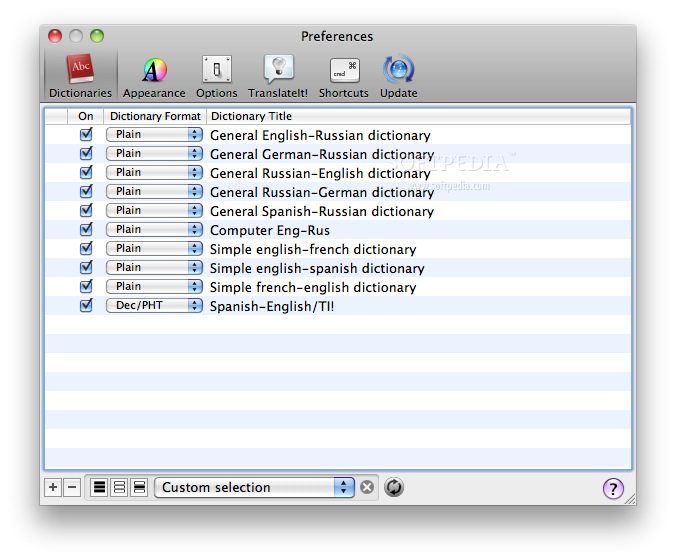Sort by Dictionary Title column header

[x=418, y=116]
